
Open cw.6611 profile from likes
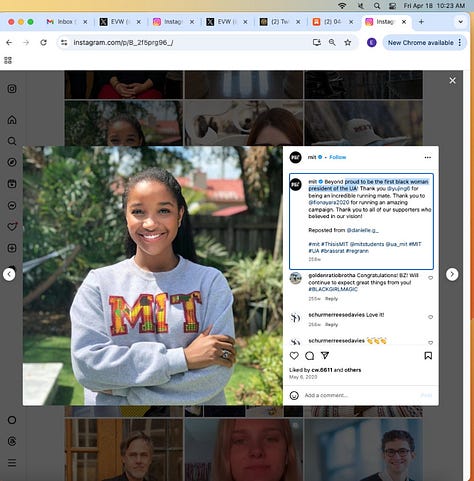point(322,370)
